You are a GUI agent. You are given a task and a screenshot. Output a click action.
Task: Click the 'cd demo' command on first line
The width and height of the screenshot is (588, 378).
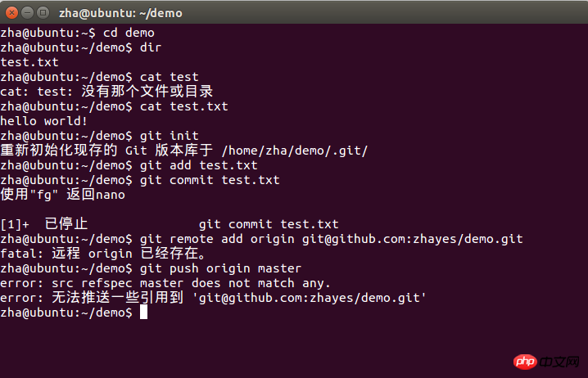129,33
